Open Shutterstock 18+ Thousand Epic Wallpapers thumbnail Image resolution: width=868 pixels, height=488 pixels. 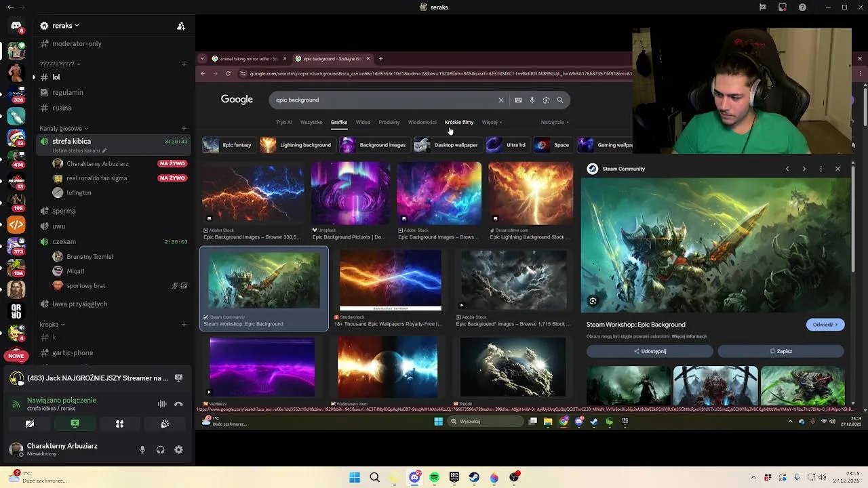coord(391,280)
